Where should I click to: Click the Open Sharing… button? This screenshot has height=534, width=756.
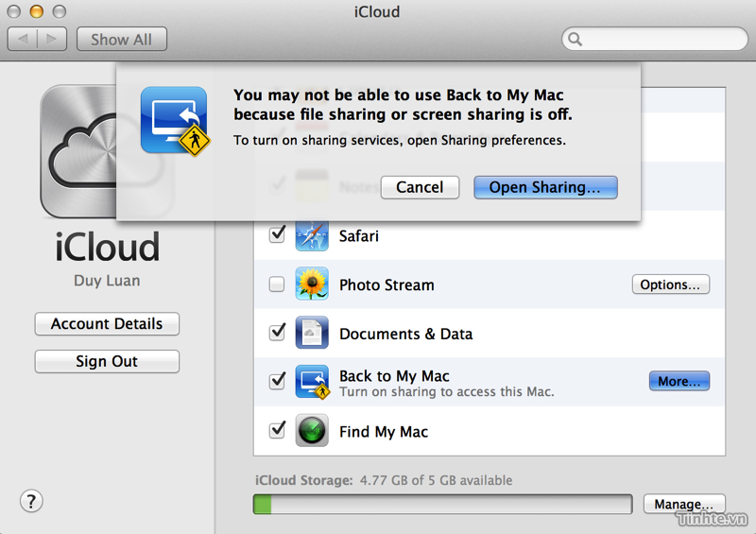[545, 187]
